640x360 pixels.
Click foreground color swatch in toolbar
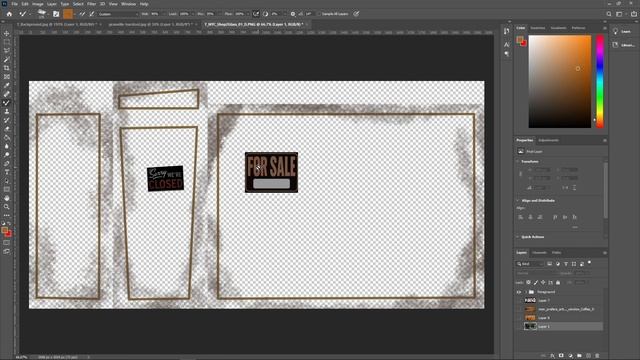pos(4,231)
